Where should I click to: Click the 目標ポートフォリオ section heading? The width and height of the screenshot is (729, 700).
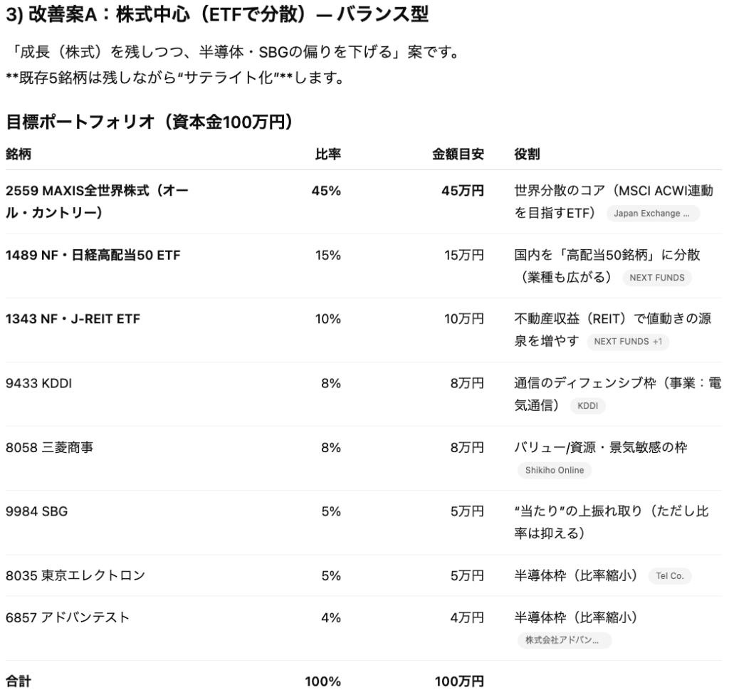click(x=150, y=122)
